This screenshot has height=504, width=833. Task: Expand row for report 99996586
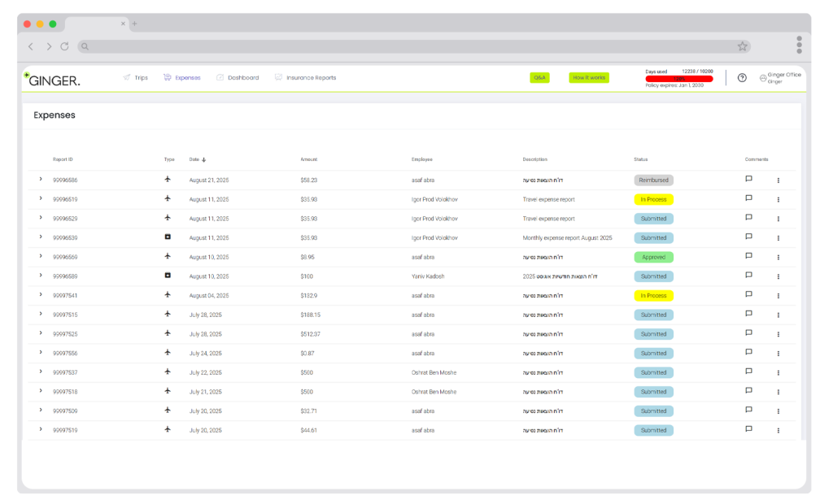click(40, 179)
